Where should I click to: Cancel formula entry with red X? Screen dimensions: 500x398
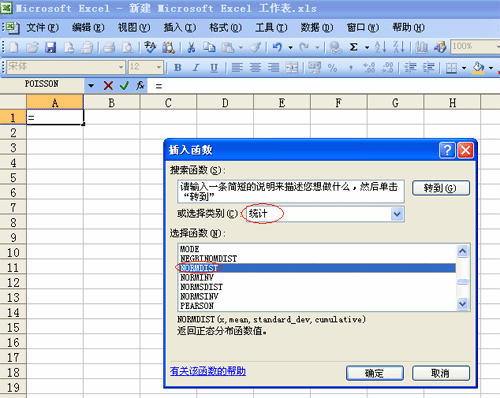tap(108, 86)
